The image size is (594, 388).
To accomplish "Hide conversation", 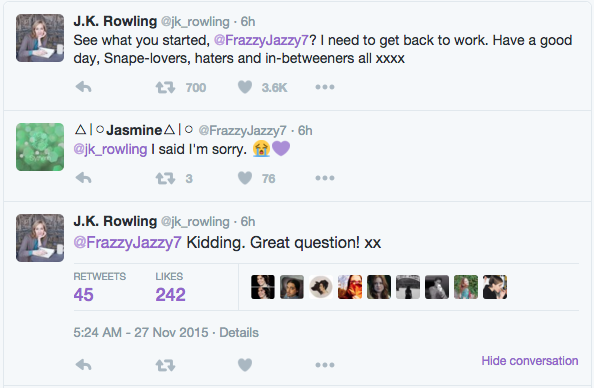I will click(x=530, y=361).
